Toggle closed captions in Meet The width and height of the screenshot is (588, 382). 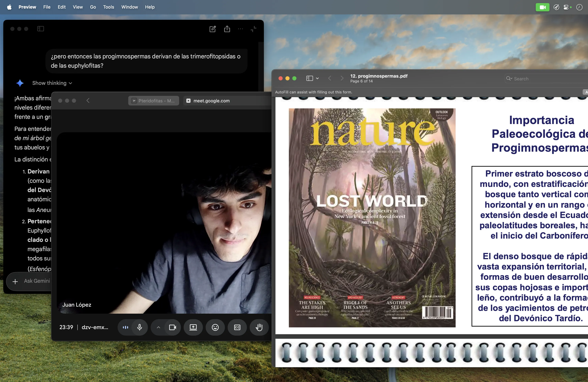(x=237, y=327)
